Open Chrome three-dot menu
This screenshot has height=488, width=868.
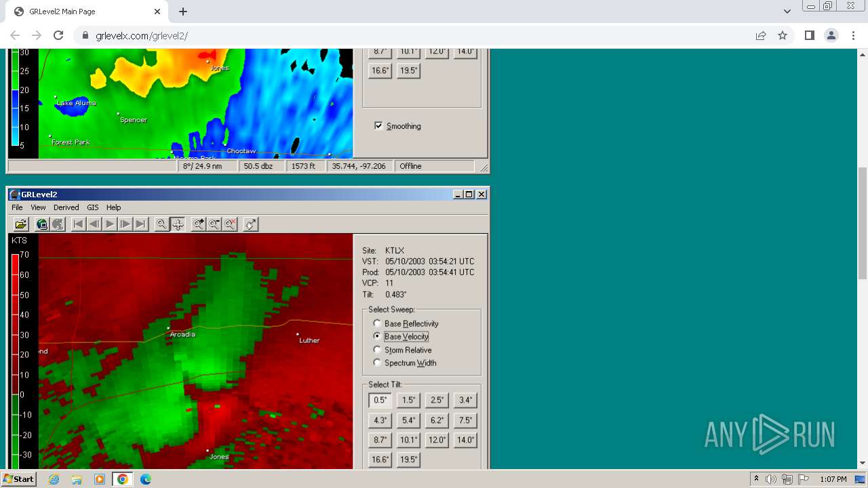click(852, 35)
